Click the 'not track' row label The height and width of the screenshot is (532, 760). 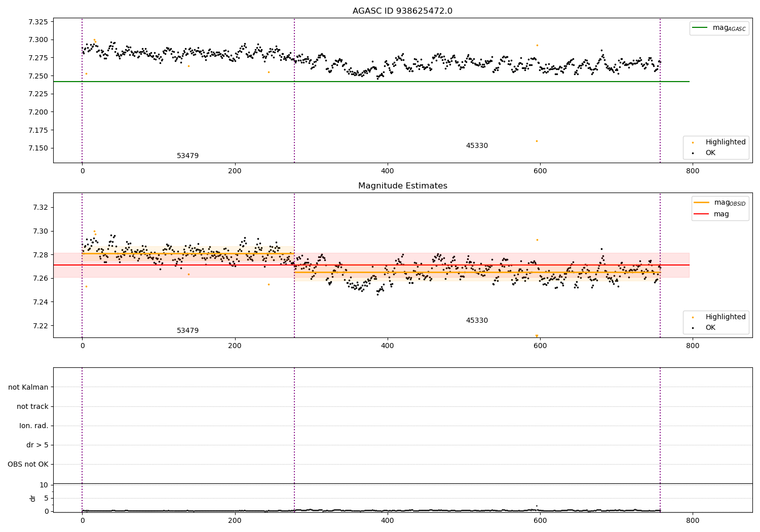(x=32, y=407)
